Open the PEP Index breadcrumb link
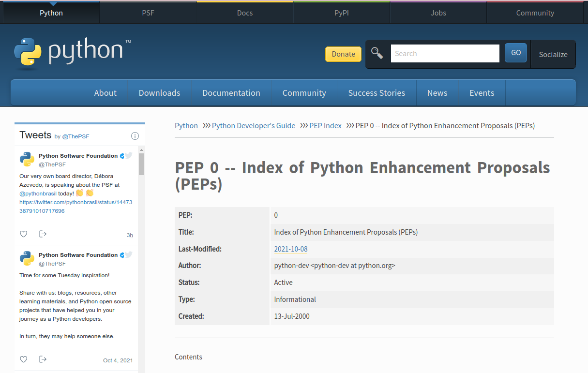588x373 pixels. (325, 126)
